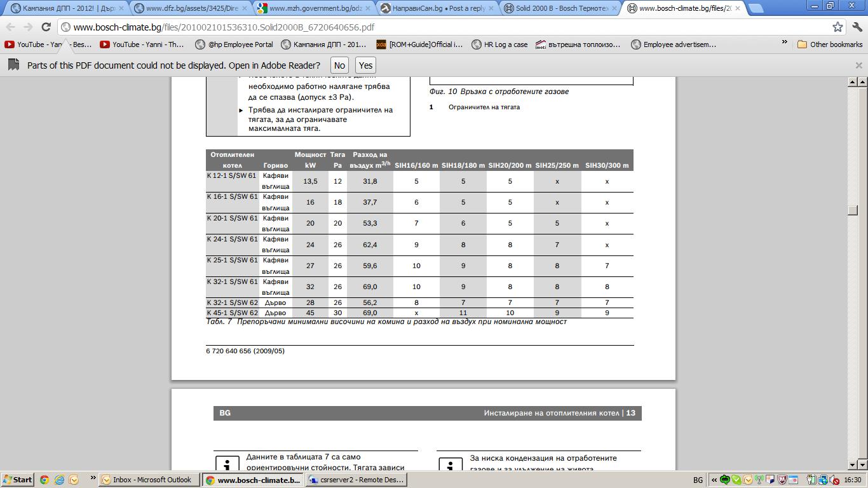Go back using the browser back arrow
The height and width of the screenshot is (488, 868).
pos(10,27)
